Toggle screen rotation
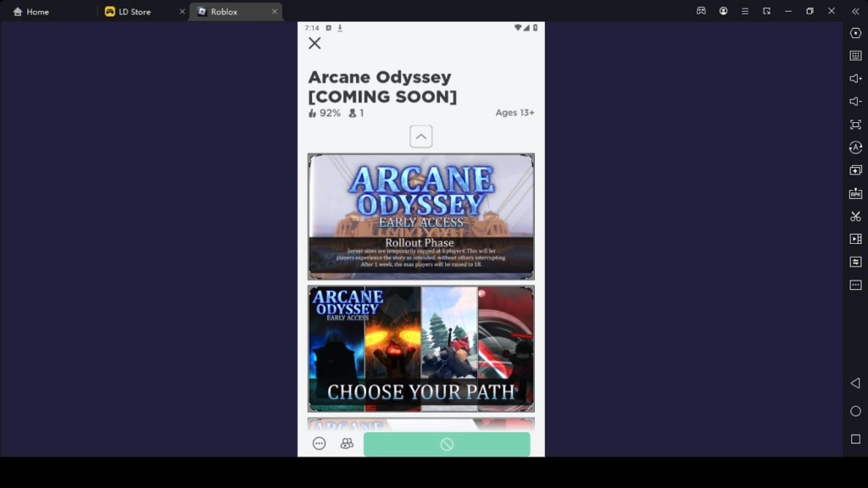868x488 pixels. [x=855, y=147]
